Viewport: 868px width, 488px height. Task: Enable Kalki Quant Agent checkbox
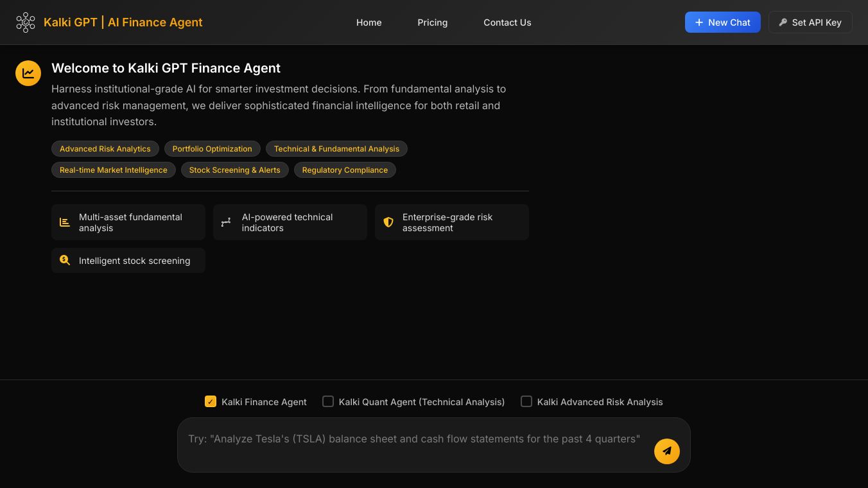pyautogui.click(x=328, y=401)
